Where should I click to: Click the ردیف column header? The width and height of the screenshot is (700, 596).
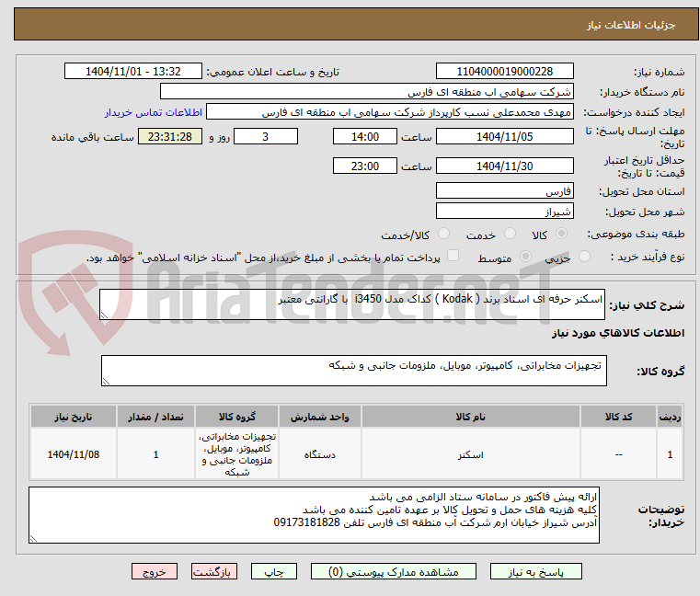pyautogui.click(x=670, y=417)
